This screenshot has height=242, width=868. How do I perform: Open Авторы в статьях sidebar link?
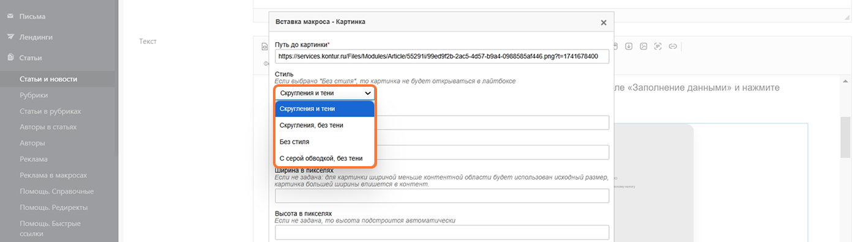click(48, 127)
